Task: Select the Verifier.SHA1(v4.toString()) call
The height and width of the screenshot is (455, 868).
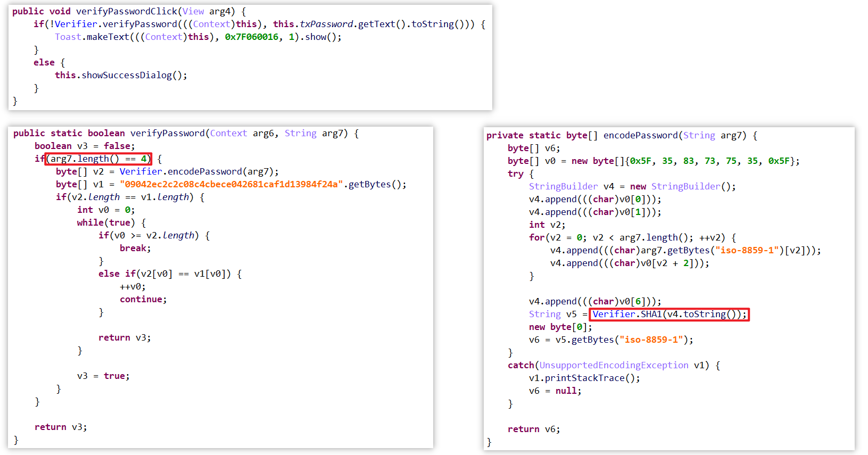Action: [669, 315]
